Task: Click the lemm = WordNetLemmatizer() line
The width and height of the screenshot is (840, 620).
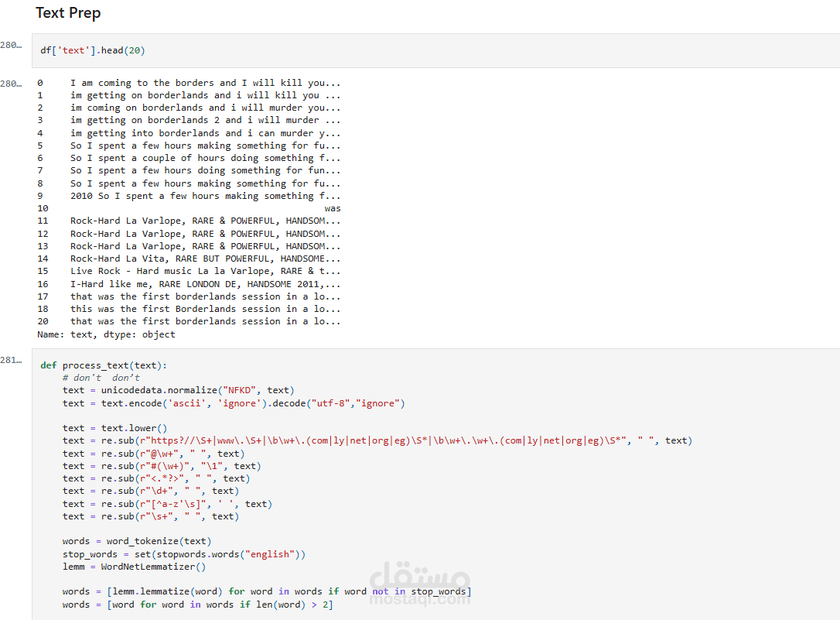Action: [134, 567]
